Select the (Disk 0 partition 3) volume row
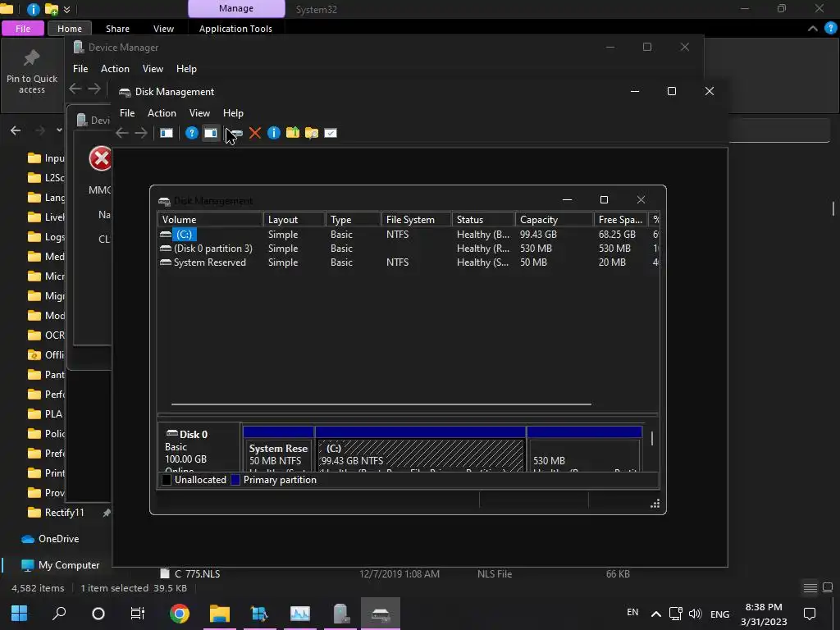Image resolution: width=840 pixels, height=630 pixels. coord(409,249)
